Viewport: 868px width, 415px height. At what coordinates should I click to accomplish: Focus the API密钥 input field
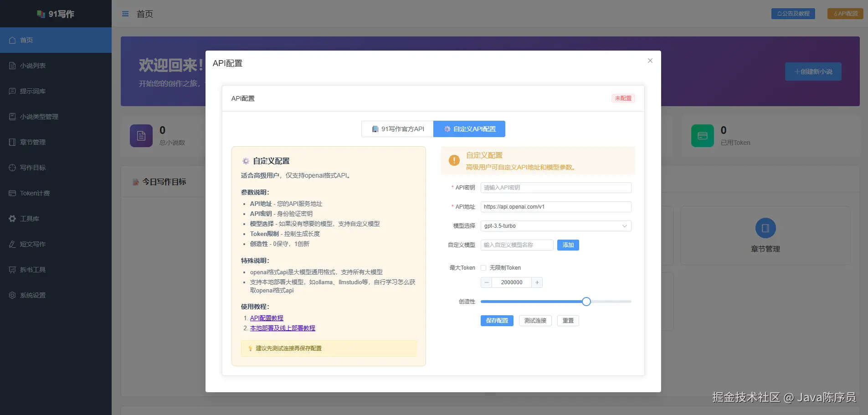tap(556, 188)
